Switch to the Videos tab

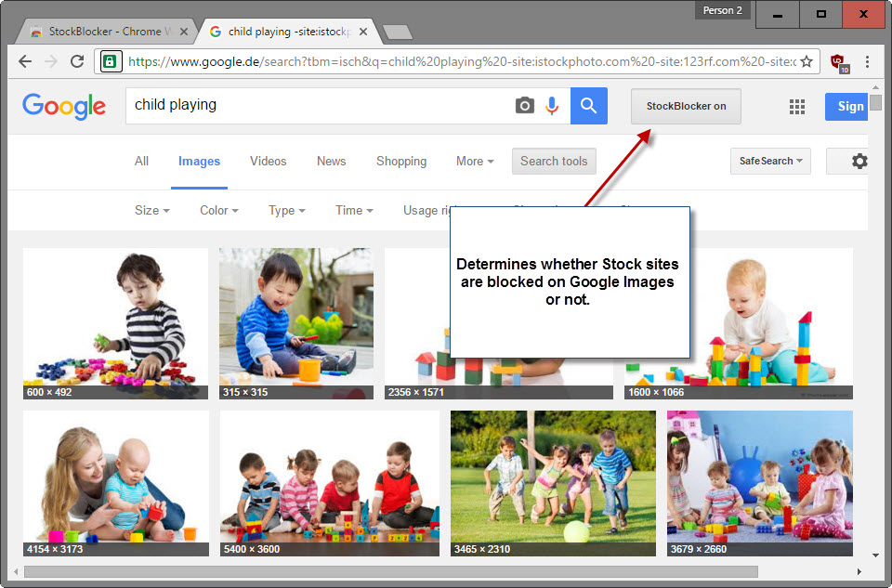(268, 162)
